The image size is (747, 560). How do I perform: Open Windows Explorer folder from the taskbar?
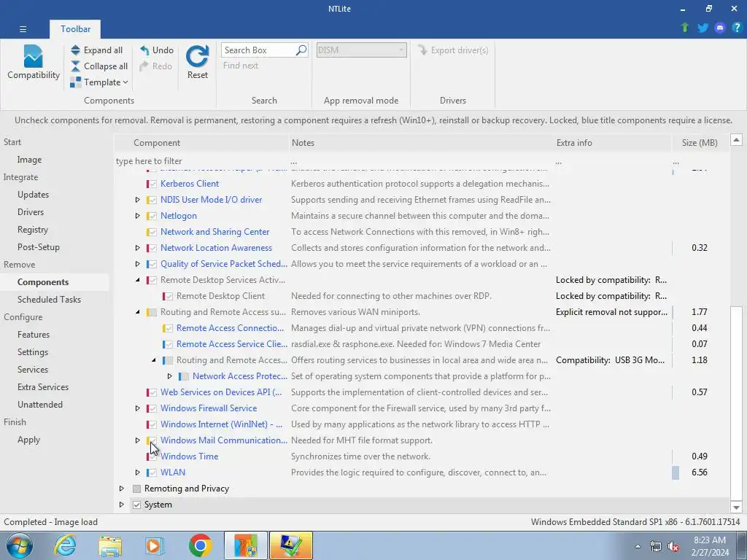(x=111, y=545)
